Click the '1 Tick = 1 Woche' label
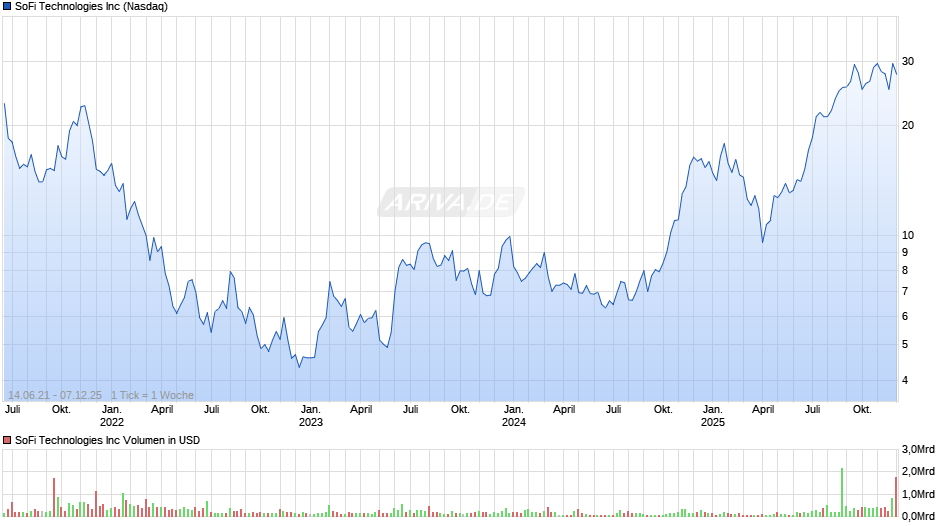Image resolution: width=940 pixels, height=526 pixels. [152, 395]
